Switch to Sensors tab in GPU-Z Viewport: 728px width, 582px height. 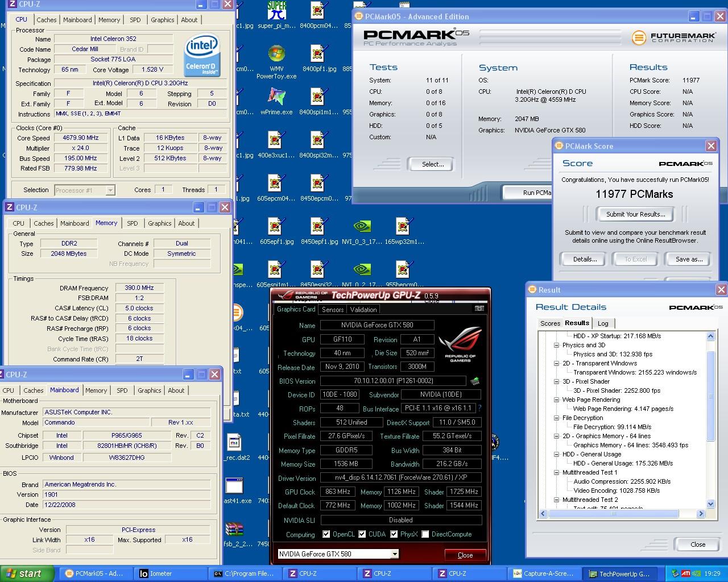[x=333, y=310]
